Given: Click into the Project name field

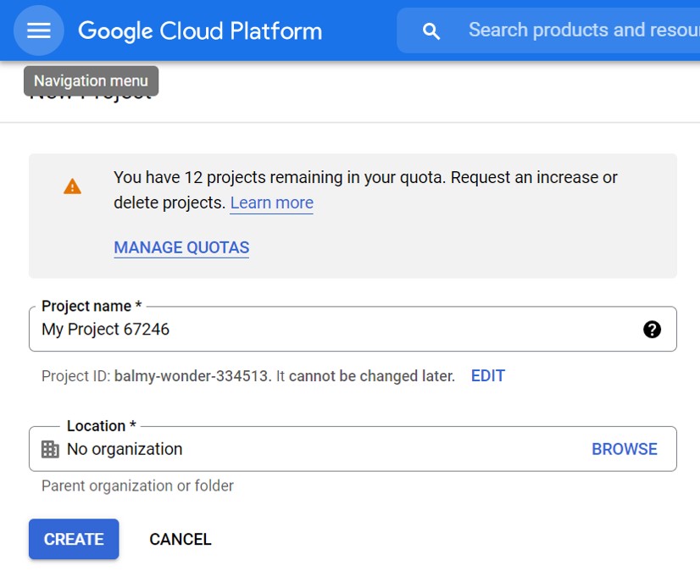Looking at the screenshot, I should 353,329.
